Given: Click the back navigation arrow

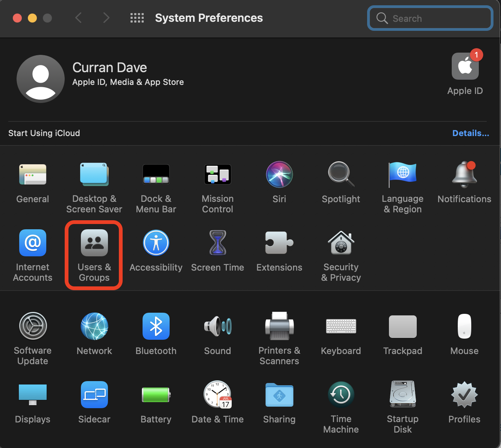Looking at the screenshot, I should pyautogui.click(x=79, y=18).
